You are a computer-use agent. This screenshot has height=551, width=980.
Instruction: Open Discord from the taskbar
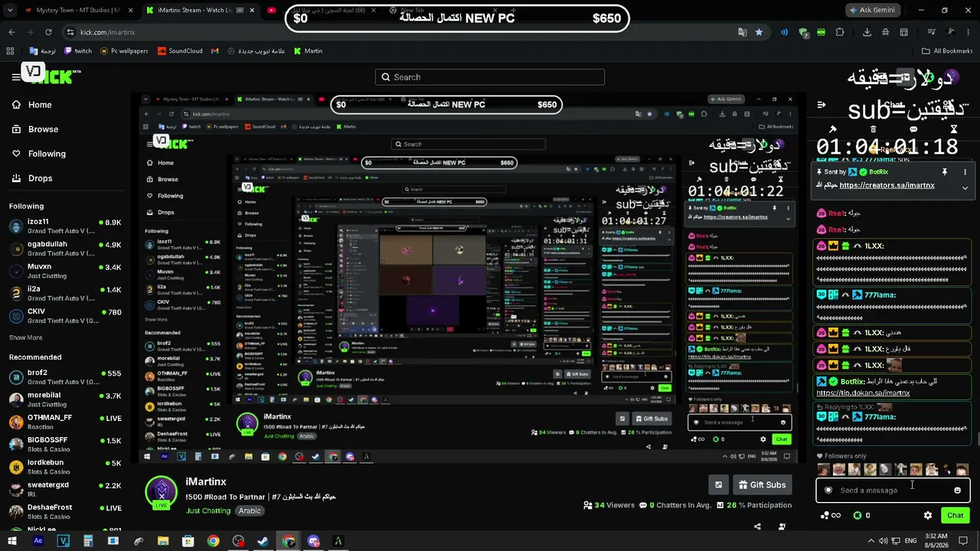[313, 541]
